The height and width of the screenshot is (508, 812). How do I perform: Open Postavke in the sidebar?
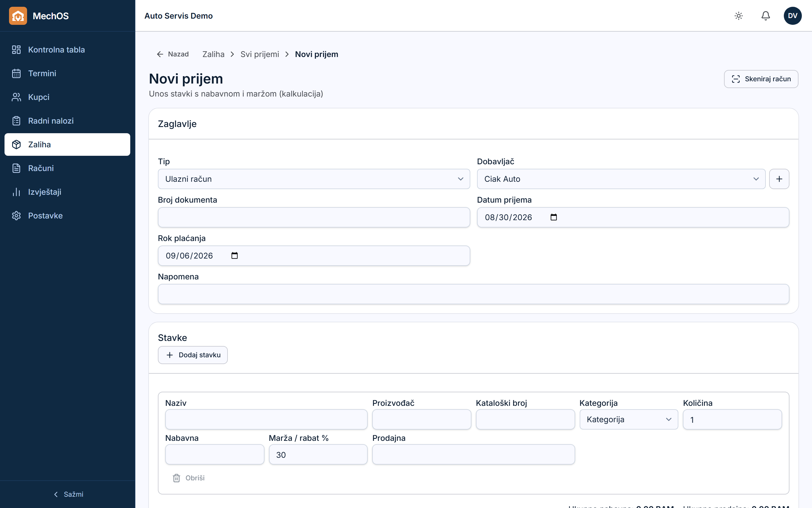coord(67,216)
